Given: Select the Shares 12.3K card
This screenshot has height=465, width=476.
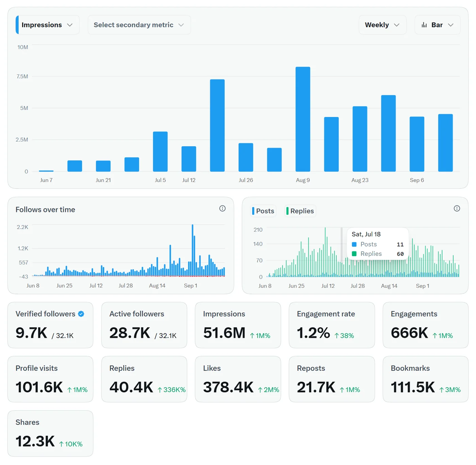Looking at the screenshot, I should point(50,434).
